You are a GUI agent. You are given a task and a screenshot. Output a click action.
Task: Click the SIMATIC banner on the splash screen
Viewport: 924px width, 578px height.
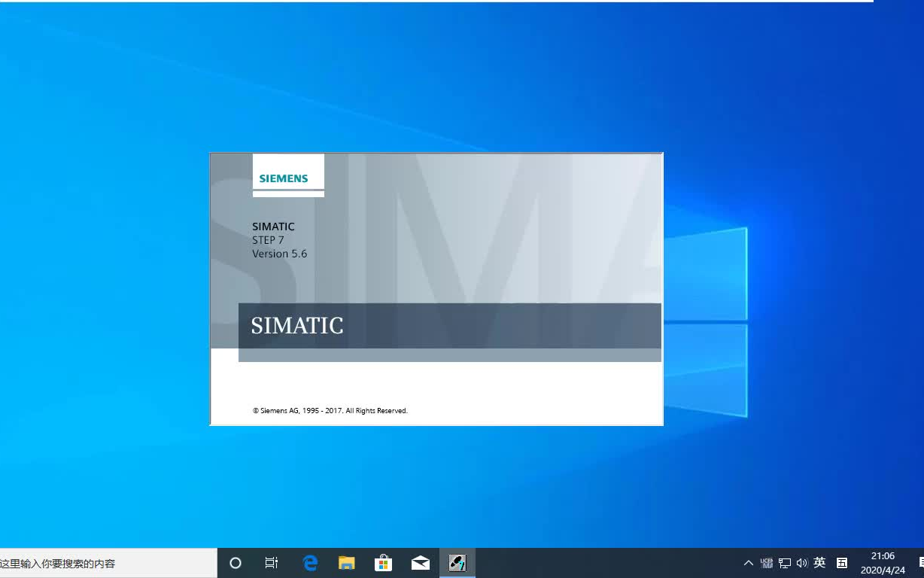point(297,326)
